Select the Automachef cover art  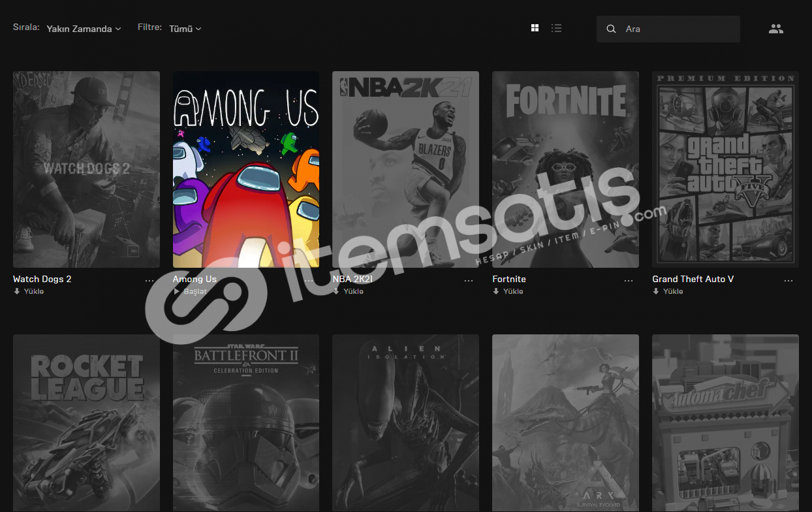click(725, 423)
